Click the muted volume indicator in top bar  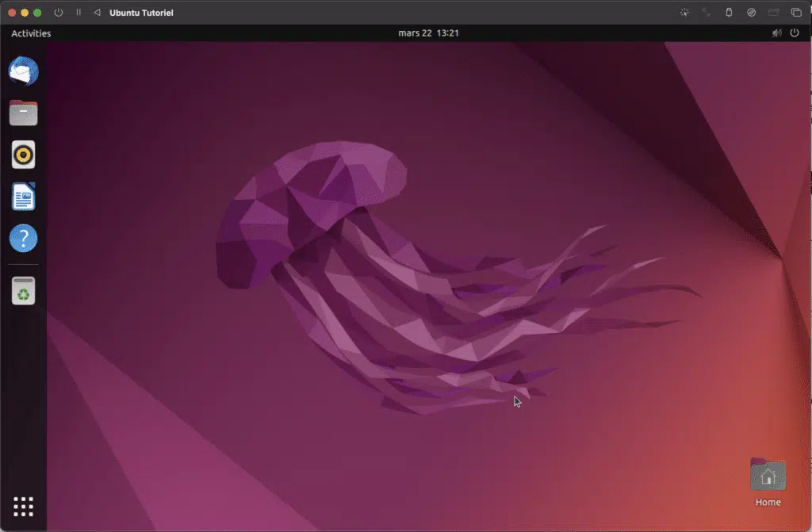coord(777,33)
